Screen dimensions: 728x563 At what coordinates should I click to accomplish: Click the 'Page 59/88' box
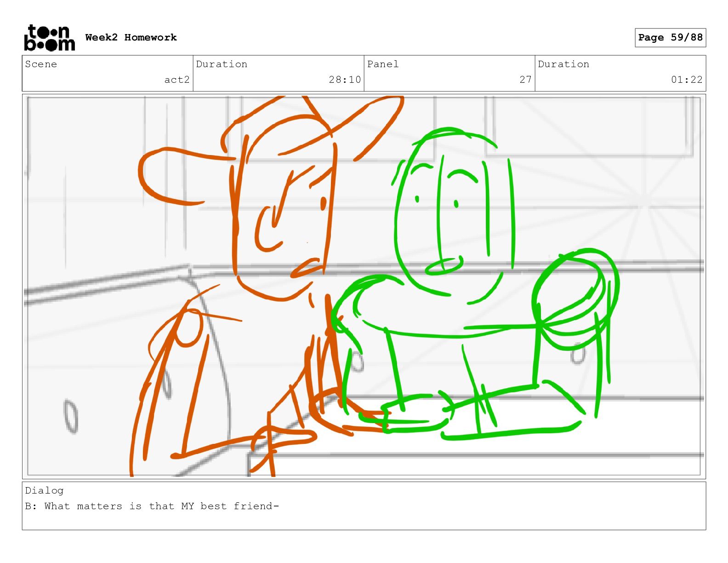pyautogui.click(x=670, y=37)
